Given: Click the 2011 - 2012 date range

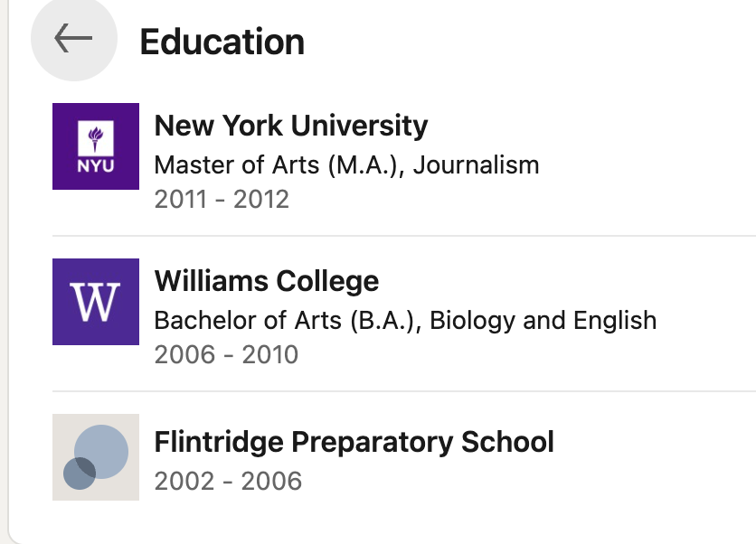Looking at the screenshot, I should click(222, 199).
